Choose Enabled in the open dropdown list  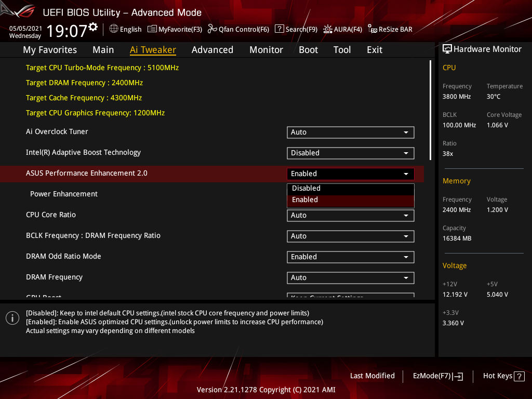[x=351, y=200]
